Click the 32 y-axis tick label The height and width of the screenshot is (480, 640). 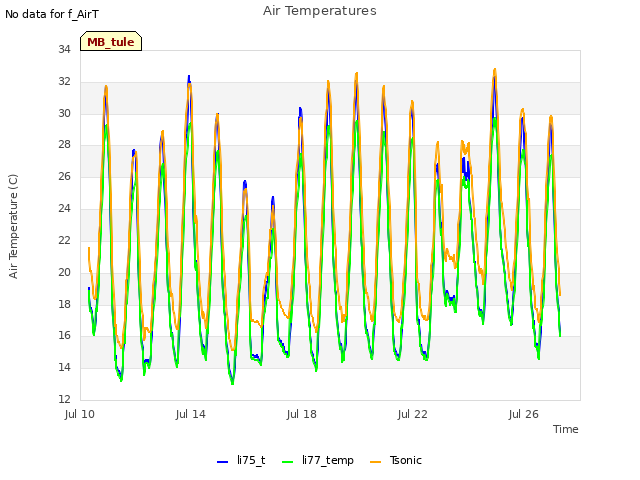point(64,81)
